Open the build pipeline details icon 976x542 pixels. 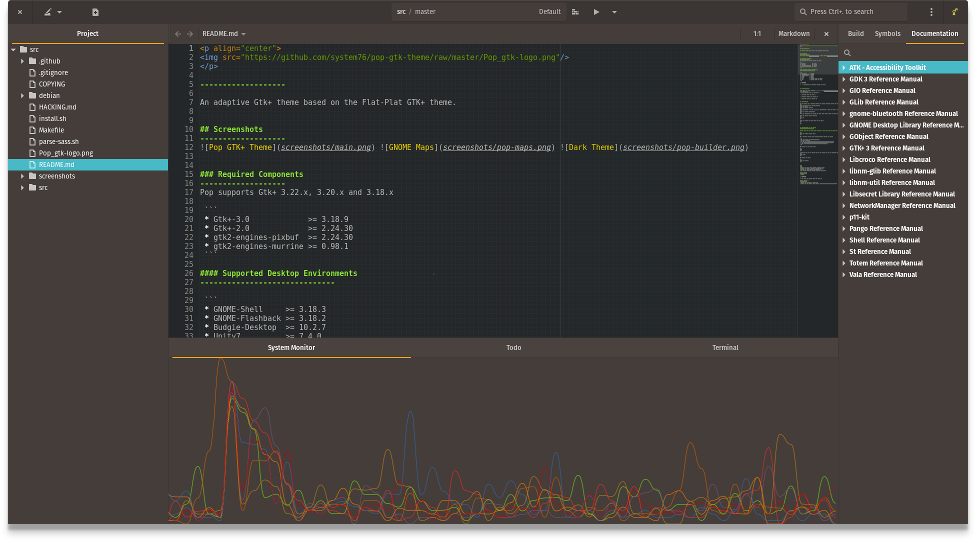tap(575, 12)
